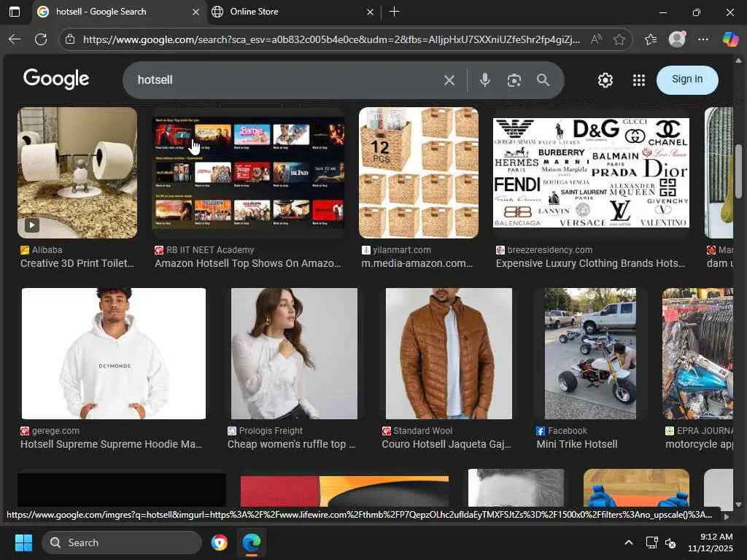Image resolution: width=747 pixels, height=560 pixels.
Task: Visit Alibaba source label
Action: 47,250
